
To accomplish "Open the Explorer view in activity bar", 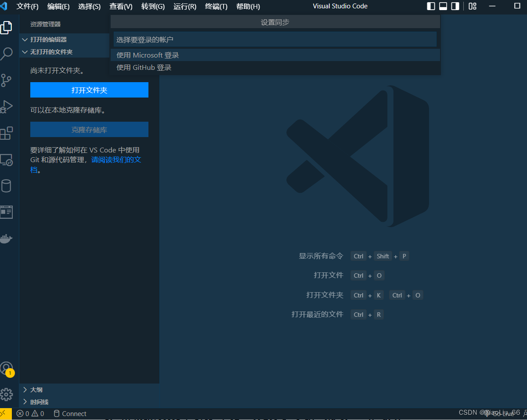I will click(x=6, y=28).
